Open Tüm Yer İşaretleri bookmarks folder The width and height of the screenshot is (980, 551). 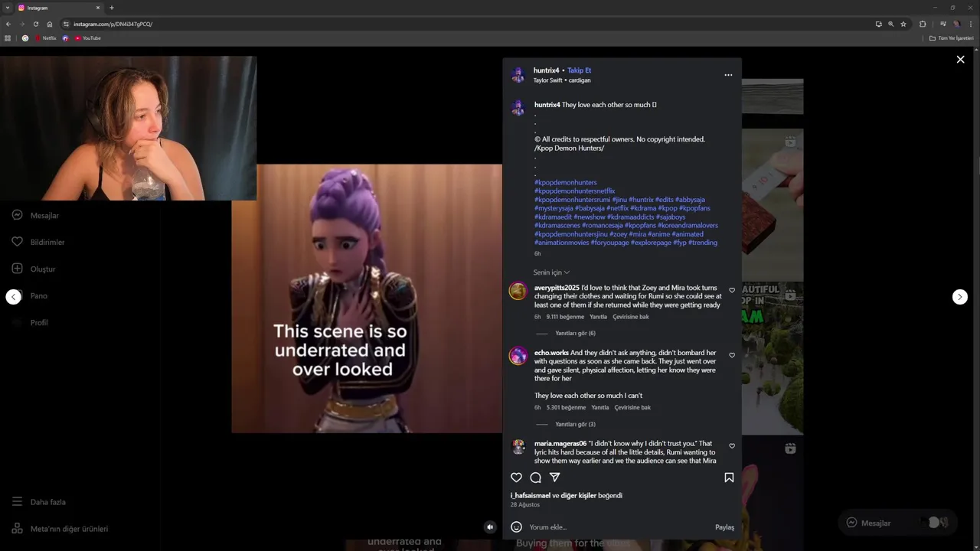click(x=952, y=38)
